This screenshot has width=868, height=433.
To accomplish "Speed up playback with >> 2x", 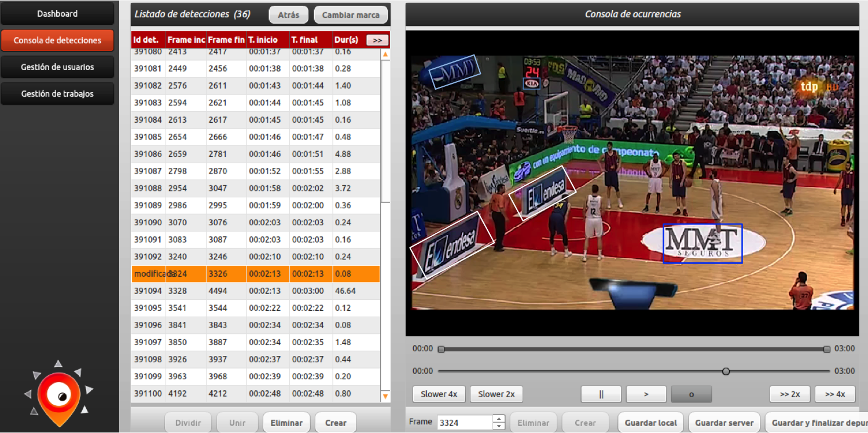I will [x=790, y=394].
